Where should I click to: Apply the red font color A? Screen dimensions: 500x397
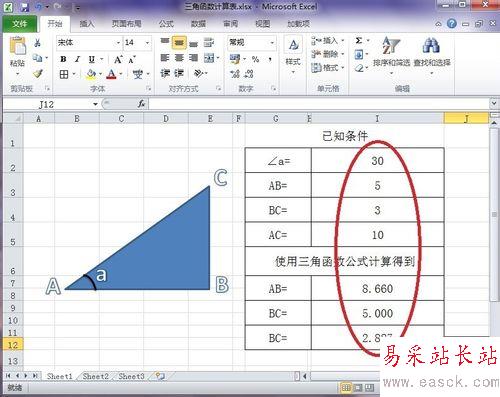click(x=112, y=74)
